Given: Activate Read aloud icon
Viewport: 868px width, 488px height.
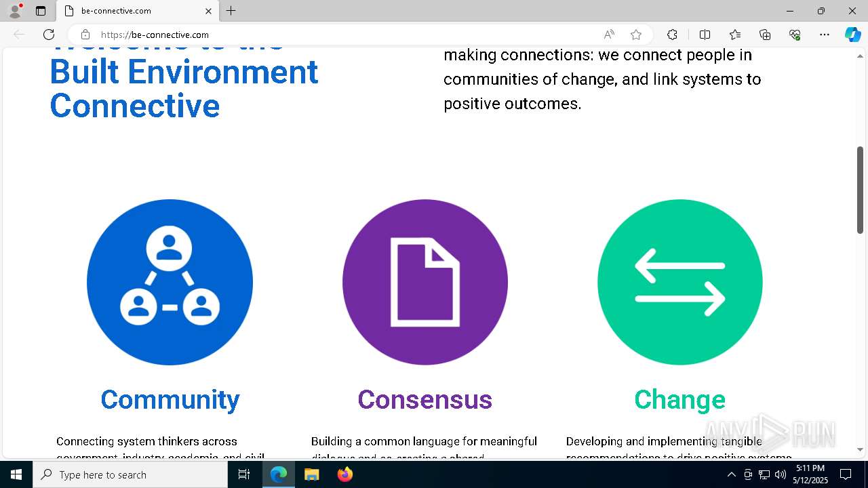Looking at the screenshot, I should click(x=609, y=35).
